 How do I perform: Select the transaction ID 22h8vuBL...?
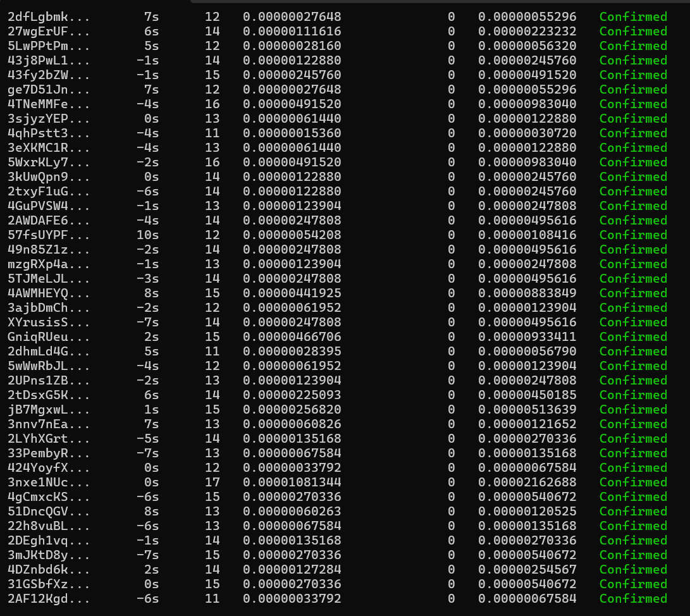click(x=49, y=526)
